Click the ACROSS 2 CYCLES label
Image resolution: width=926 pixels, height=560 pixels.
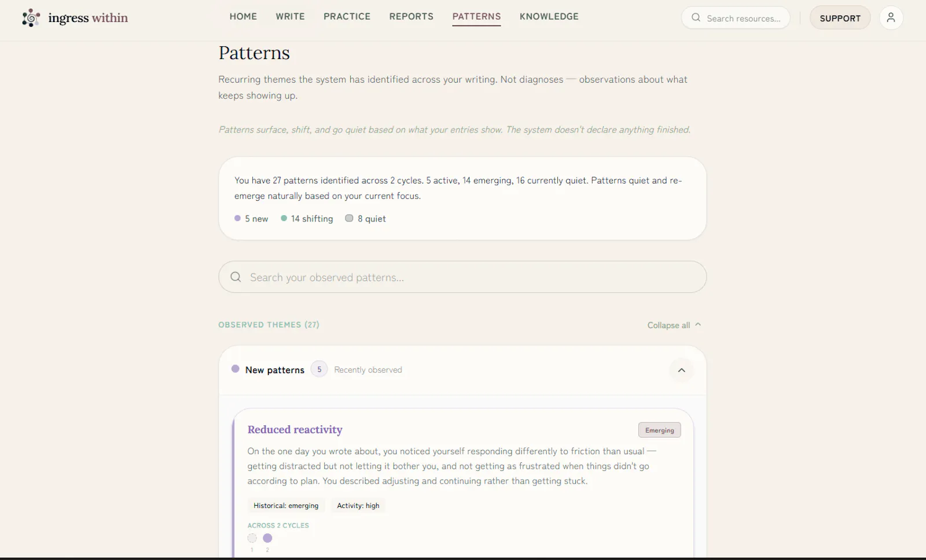pyautogui.click(x=278, y=525)
